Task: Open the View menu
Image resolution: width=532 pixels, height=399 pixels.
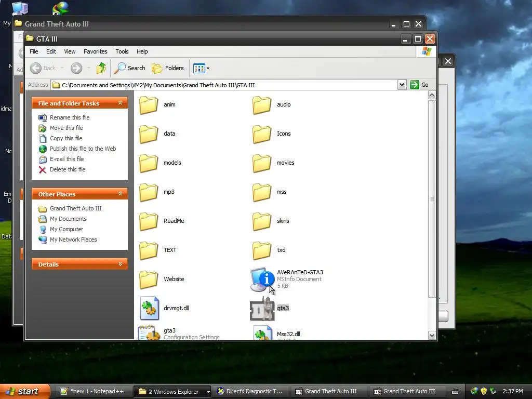Action: [x=70, y=51]
